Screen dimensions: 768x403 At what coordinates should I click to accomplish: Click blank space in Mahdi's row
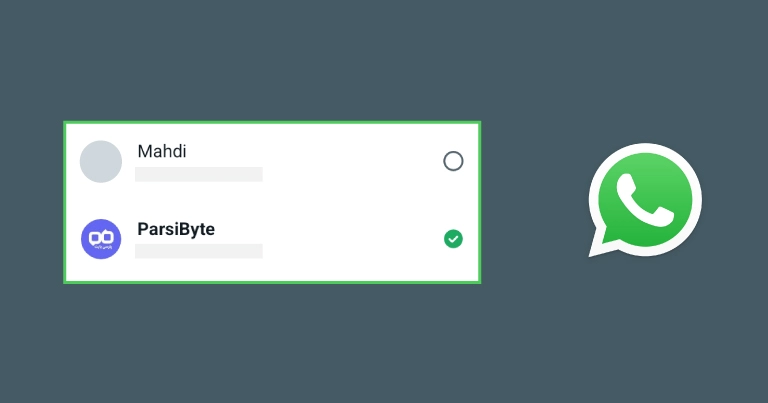point(350,161)
